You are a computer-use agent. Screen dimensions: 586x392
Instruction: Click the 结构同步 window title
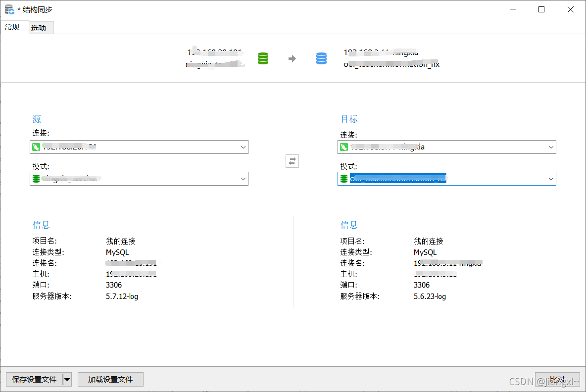pyautogui.click(x=38, y=10)
